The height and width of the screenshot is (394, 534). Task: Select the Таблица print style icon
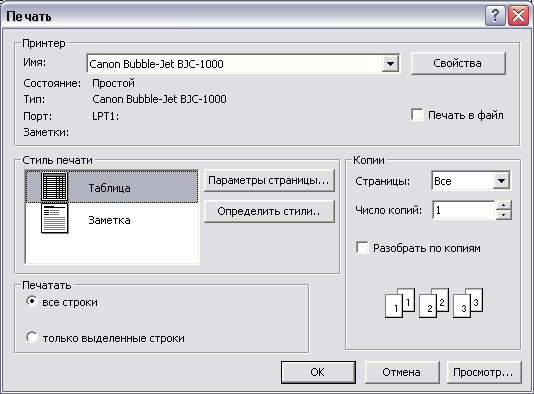[54, 186]
